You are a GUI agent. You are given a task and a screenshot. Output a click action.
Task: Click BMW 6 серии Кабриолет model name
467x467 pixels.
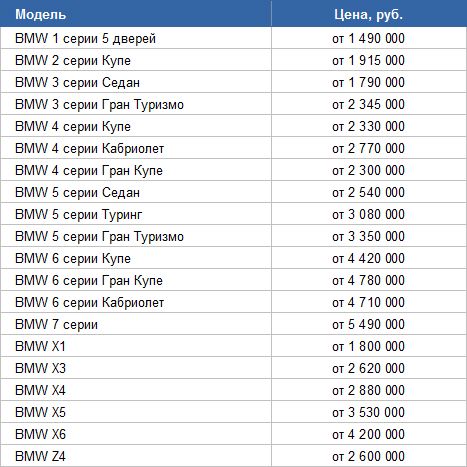pyautogui.click(x=89, y=302)
